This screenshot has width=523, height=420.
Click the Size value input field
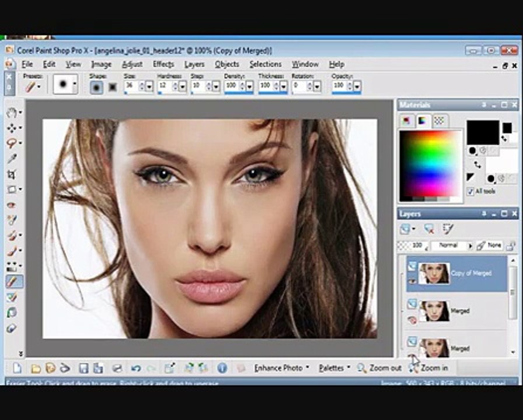(x=131, y=86)
